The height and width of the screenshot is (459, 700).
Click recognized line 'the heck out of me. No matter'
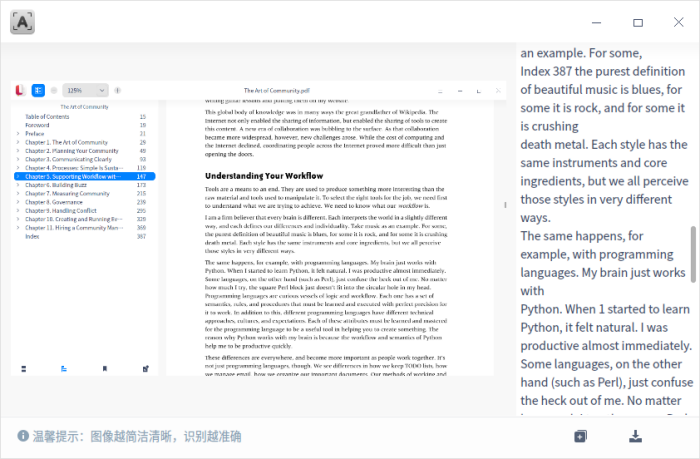601,401
